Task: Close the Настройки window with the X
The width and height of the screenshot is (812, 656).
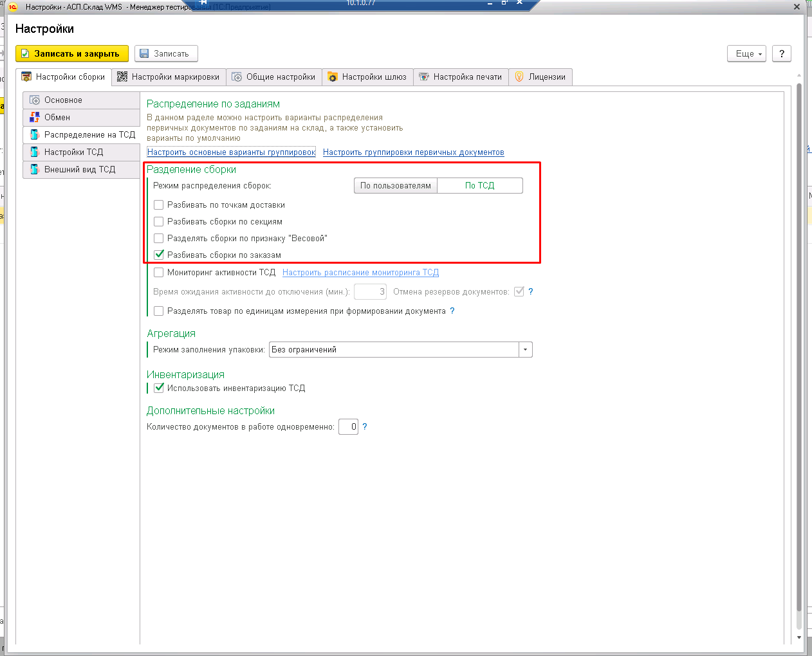Action: pos(797,7)
